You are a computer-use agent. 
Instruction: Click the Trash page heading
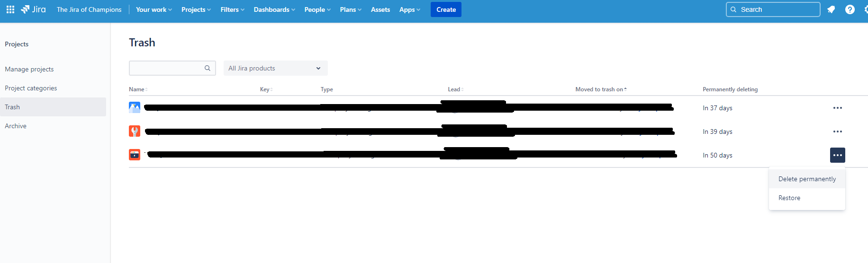(142, 43)
